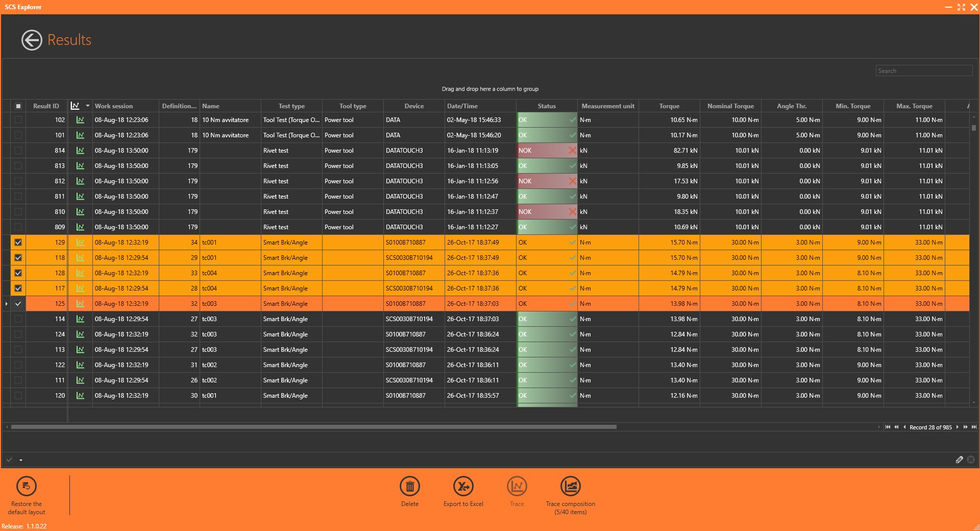Image resolution: width=980 pixels, height=531 pixels.
Task: Jump to the last record using navigation icon
Action: [x=973, y=427]
